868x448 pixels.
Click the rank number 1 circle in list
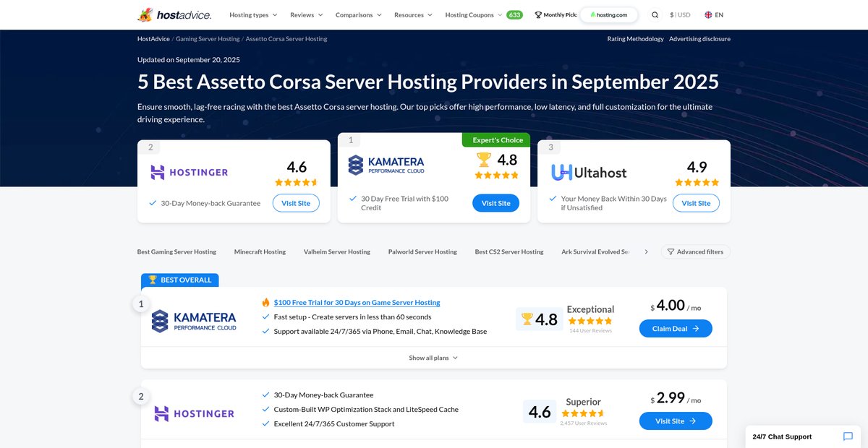click(x=141, y=304)
